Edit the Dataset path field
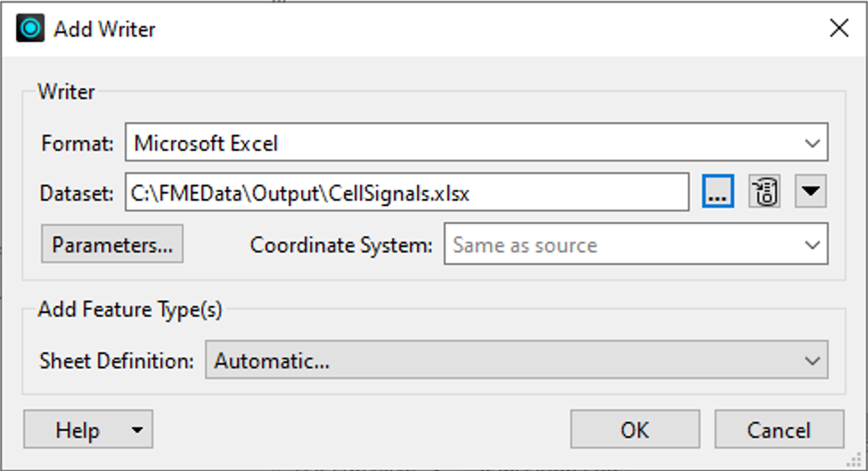The height and width of the screenshot is (471, 868). coord(407,193)
